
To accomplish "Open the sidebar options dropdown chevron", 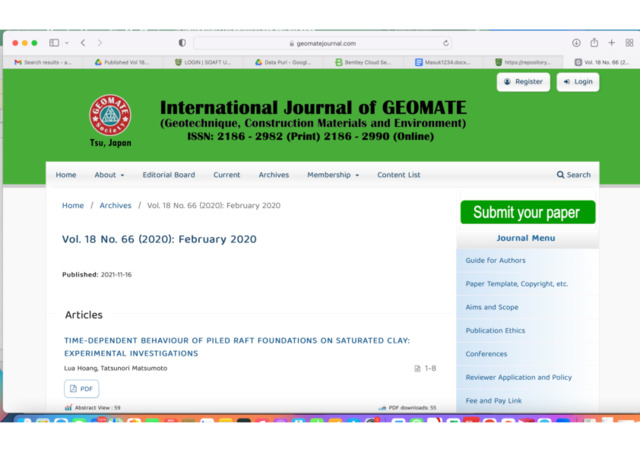I will click(x=67, y=43).
